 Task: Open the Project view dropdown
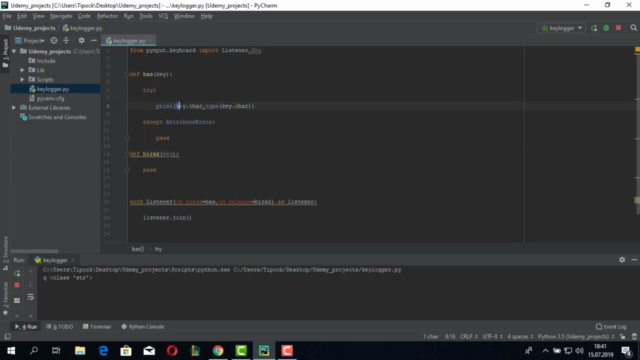pos(30,40)
